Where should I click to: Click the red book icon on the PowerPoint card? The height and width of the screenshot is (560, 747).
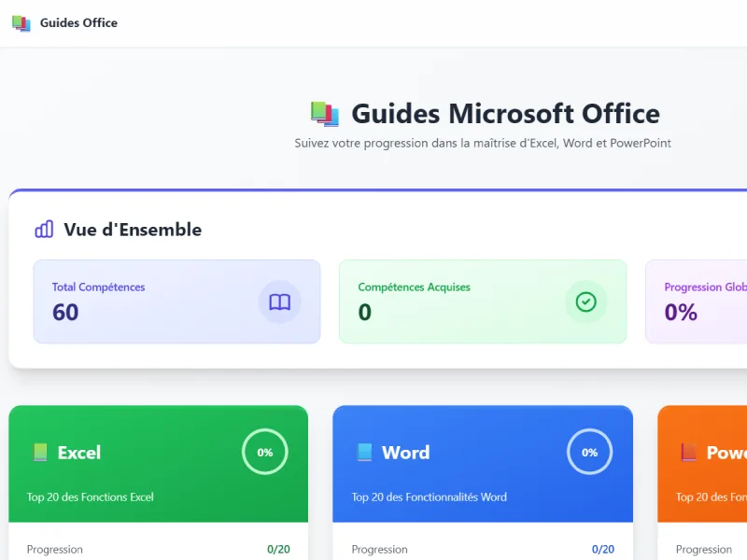689,453
